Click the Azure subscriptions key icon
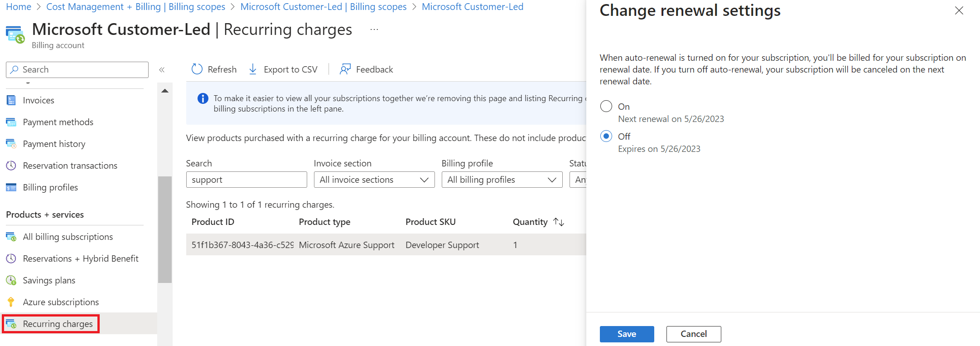 click(11, 302)
